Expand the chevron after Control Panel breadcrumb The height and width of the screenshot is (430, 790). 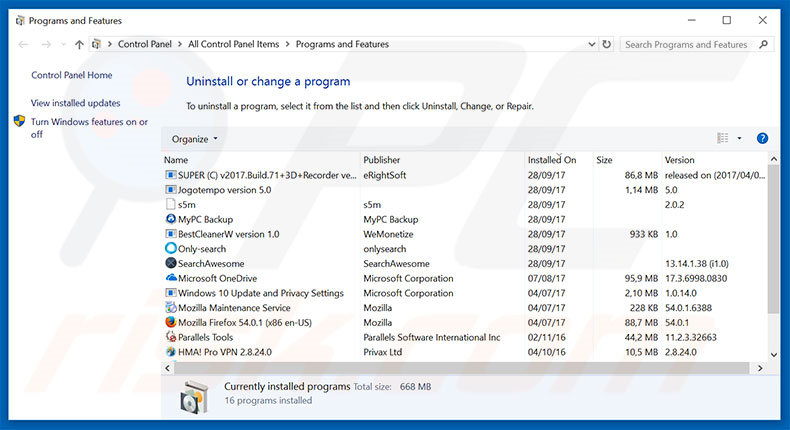click(180, 44)
